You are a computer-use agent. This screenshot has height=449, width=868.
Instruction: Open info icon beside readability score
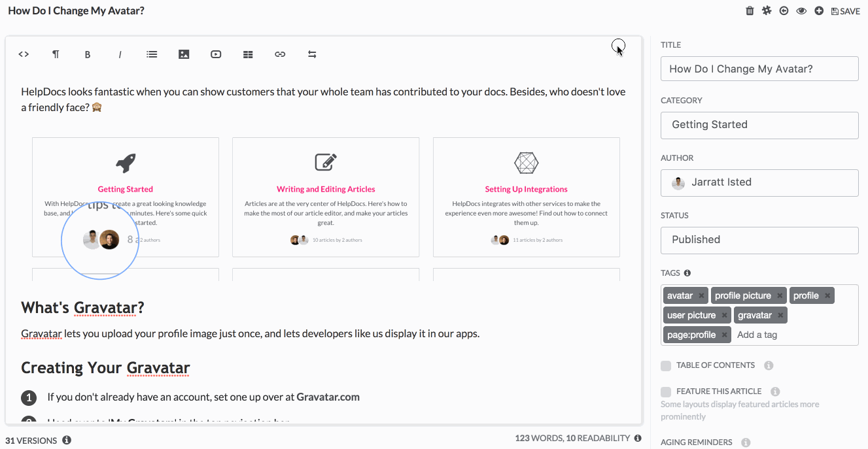[x=638, y=438]
